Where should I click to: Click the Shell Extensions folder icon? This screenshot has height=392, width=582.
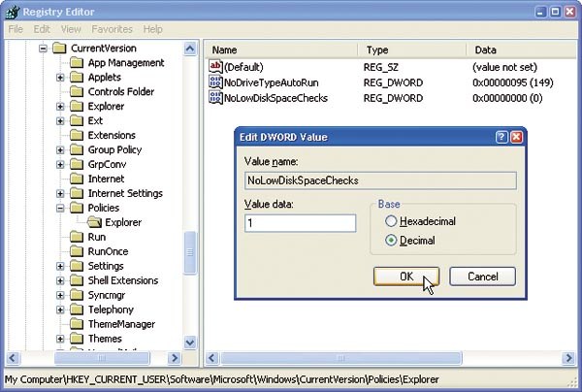coord(77,280)
